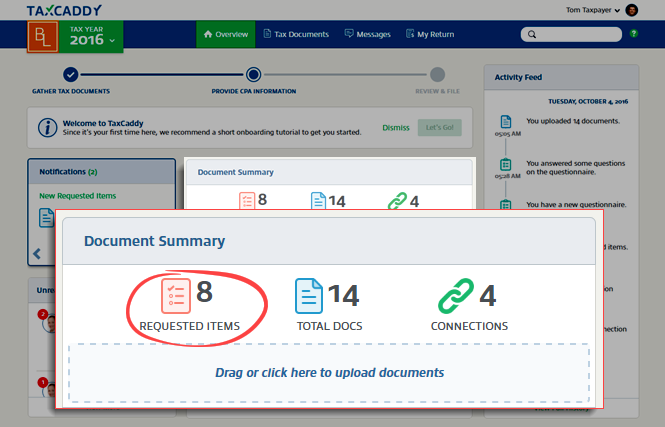Open contact avatar with badge 1
665x427 pixels.
coord(49,389)
